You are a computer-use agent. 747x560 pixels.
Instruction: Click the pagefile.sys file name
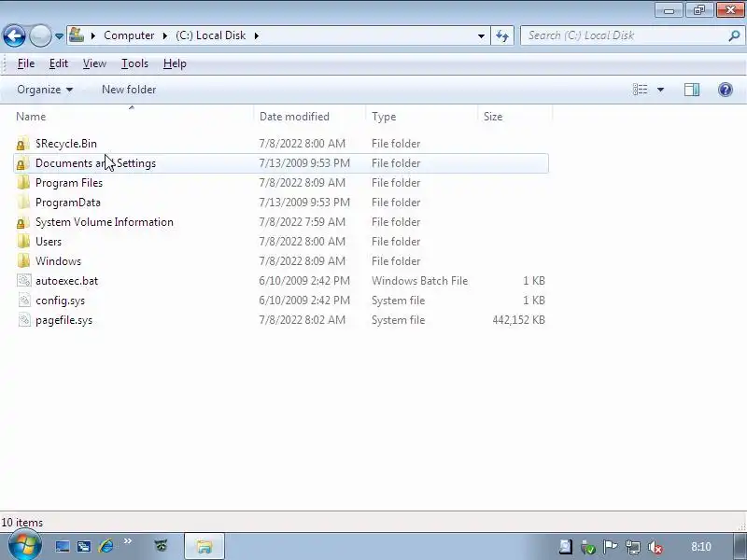point(63,320)
